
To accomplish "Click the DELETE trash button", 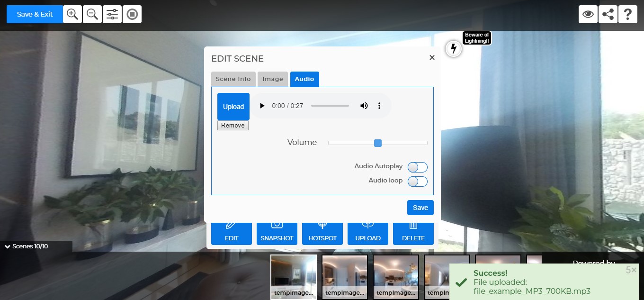I will (413, 234).
